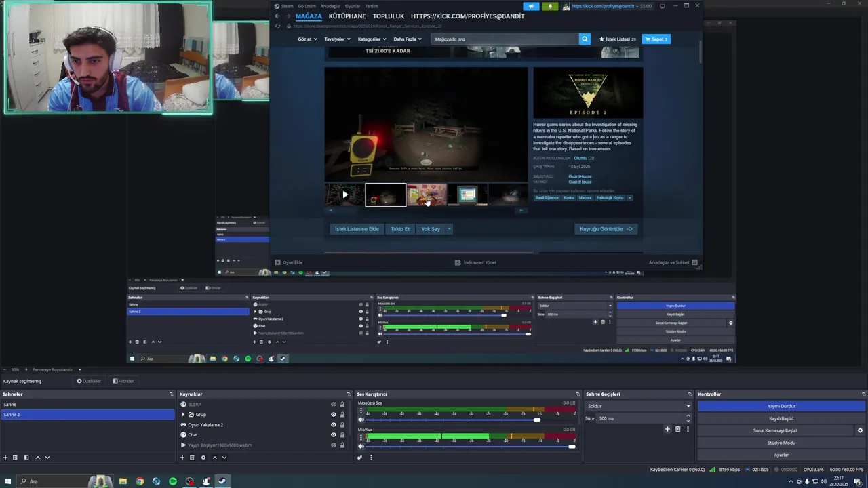The width and height of the screenshot is (868, 488).
Task: Open the Görünüm menu in Steam
Action: [307, 6]
